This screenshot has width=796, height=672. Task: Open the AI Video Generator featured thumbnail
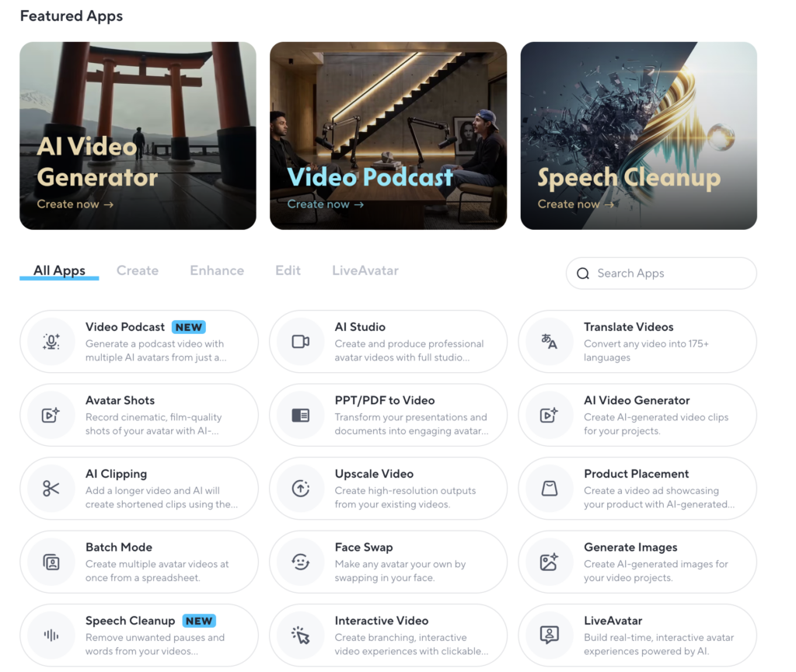click(138, 135)
